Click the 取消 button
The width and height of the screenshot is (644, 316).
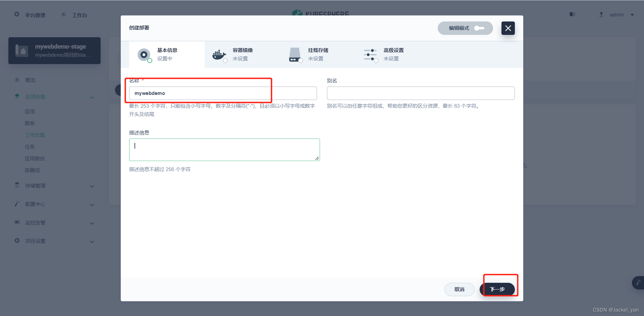(459, 289)
